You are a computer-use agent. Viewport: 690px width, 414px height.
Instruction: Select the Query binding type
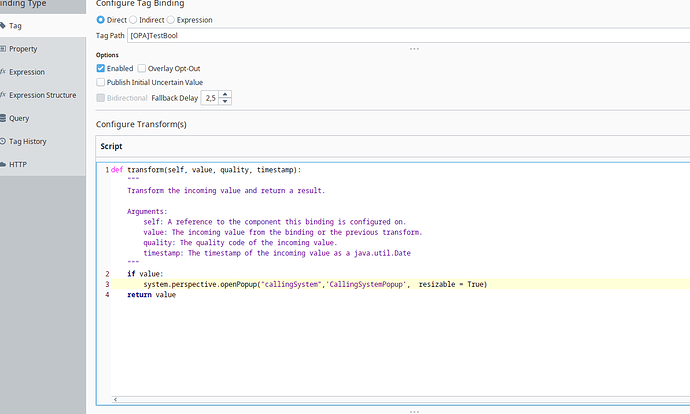point(43,118)
